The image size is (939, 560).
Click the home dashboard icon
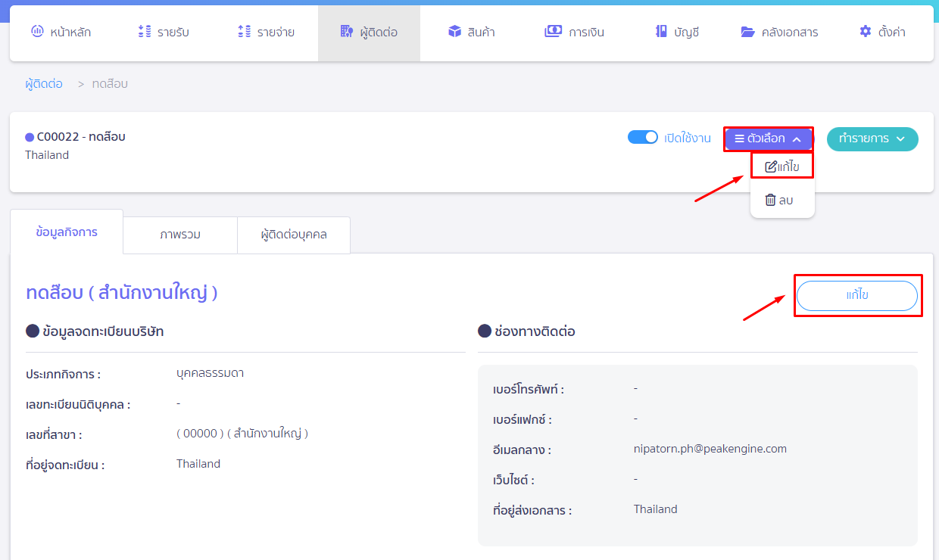click(37, 32)
